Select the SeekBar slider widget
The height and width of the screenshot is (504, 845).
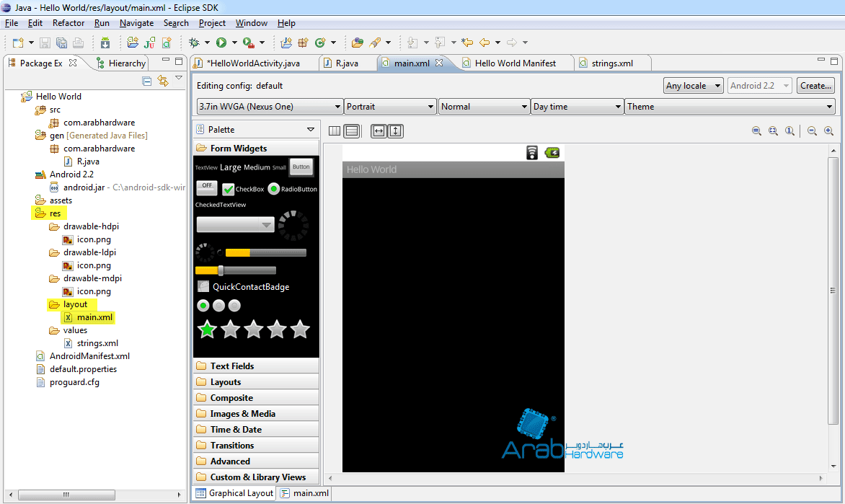236,270
